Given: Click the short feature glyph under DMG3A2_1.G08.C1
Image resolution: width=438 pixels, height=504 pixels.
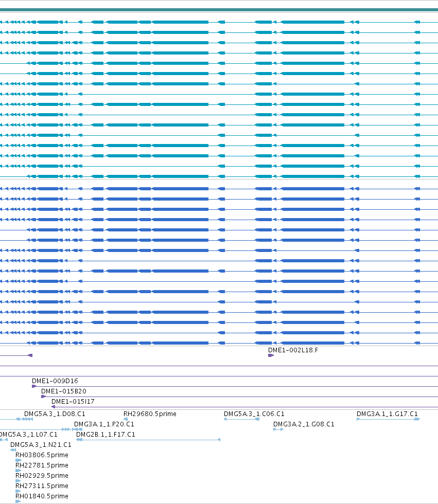Looking at the screenshot, I should click(x=278, y=429).
